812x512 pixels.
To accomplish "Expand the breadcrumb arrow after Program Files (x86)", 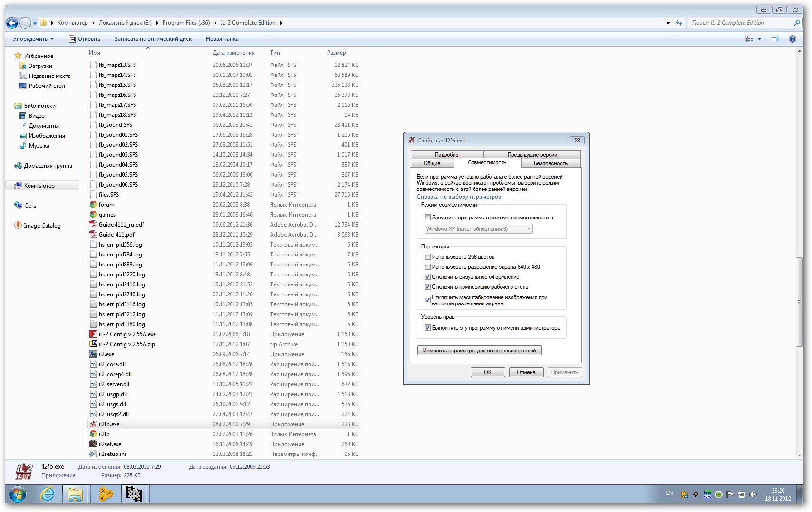I will point(215,23).
